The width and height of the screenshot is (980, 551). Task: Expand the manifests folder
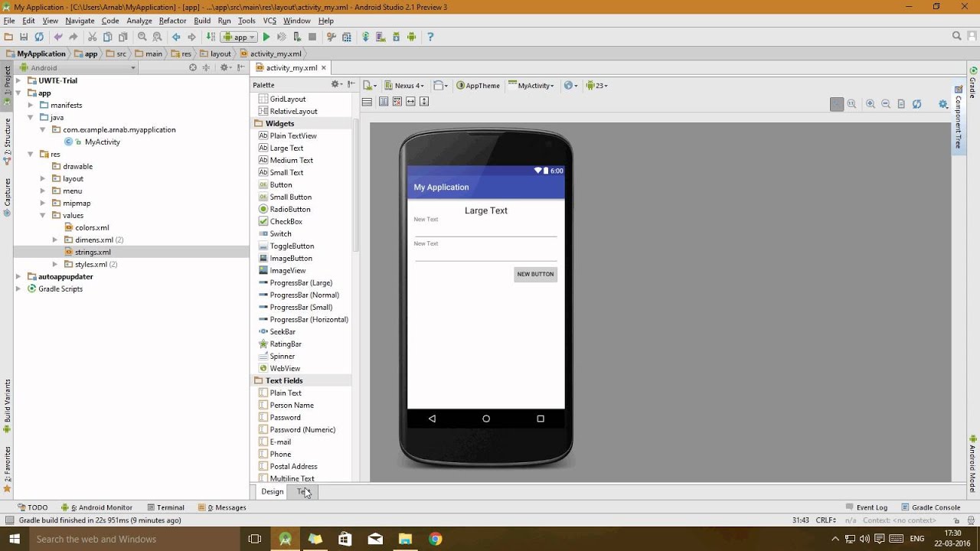point(31,105)
